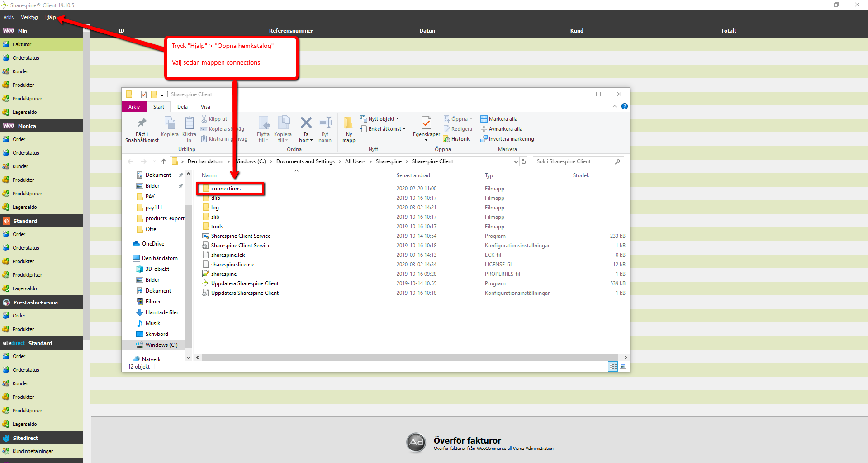The image size is (868, 463).
Task: Click the Sök i Sharespine Client search field
Action: click(x=574, y=161)
